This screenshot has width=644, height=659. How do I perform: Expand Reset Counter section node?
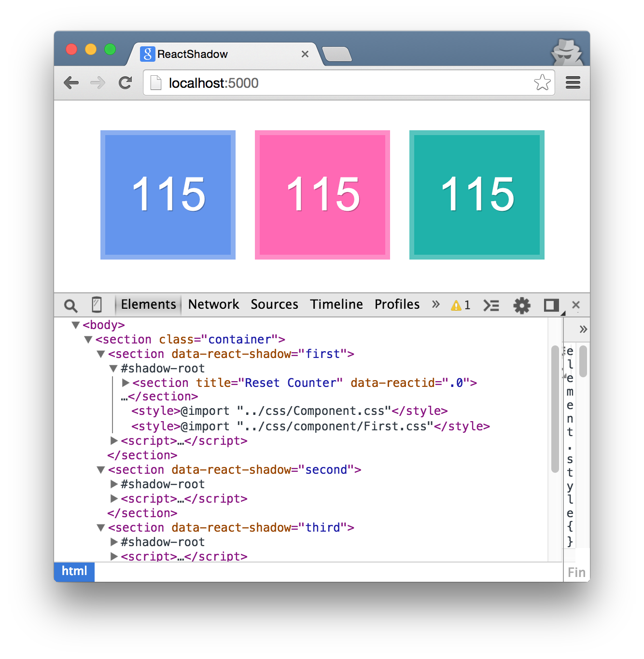[126, 383]
